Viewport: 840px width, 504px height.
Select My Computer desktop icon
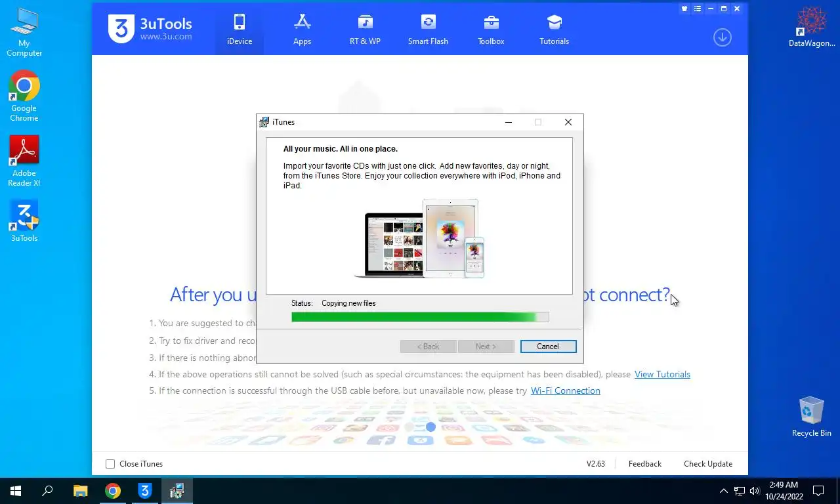point(24,32)
